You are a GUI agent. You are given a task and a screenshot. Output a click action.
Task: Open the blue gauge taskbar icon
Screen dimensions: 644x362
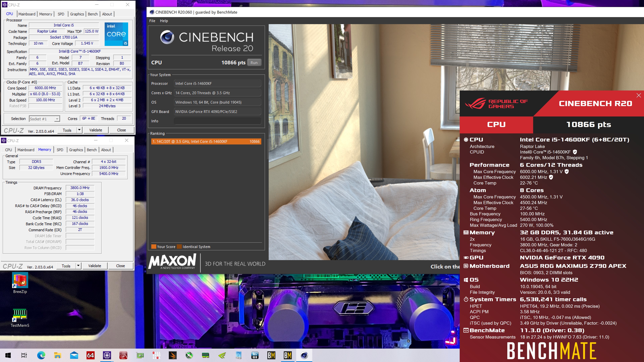coord(238,355)
